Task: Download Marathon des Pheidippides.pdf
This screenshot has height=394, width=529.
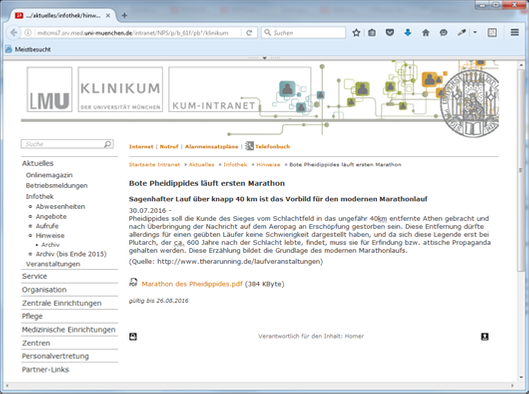Action: tap(192, 284)
